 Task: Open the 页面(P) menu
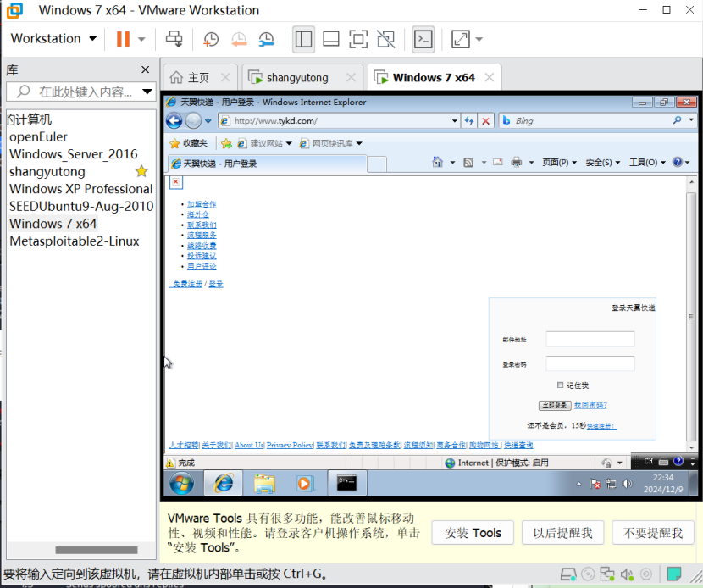point(560,163)
